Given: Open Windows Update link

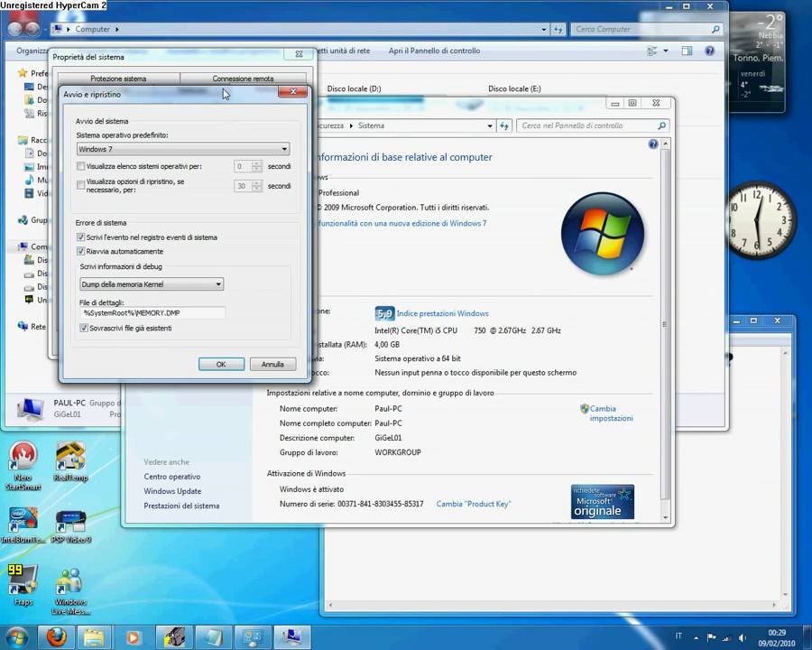Looking at the screenshot, I should [172, 491].
